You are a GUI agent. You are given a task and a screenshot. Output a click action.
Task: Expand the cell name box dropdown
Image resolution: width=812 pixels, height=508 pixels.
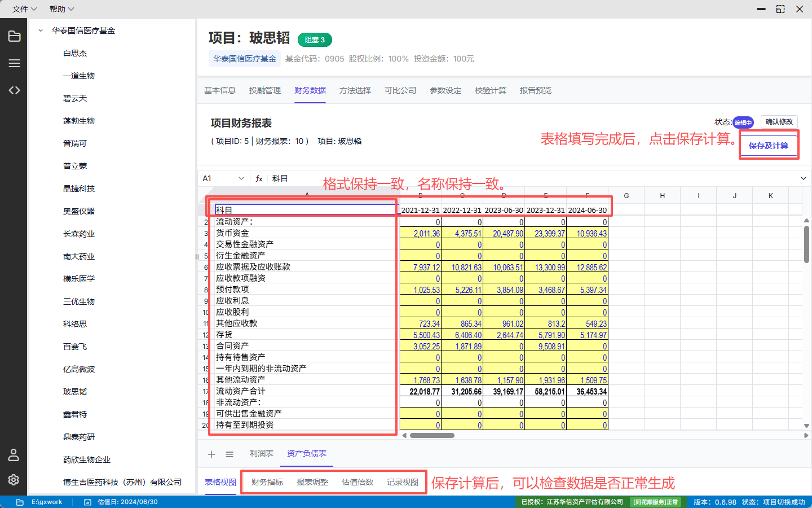click(241, 178)
